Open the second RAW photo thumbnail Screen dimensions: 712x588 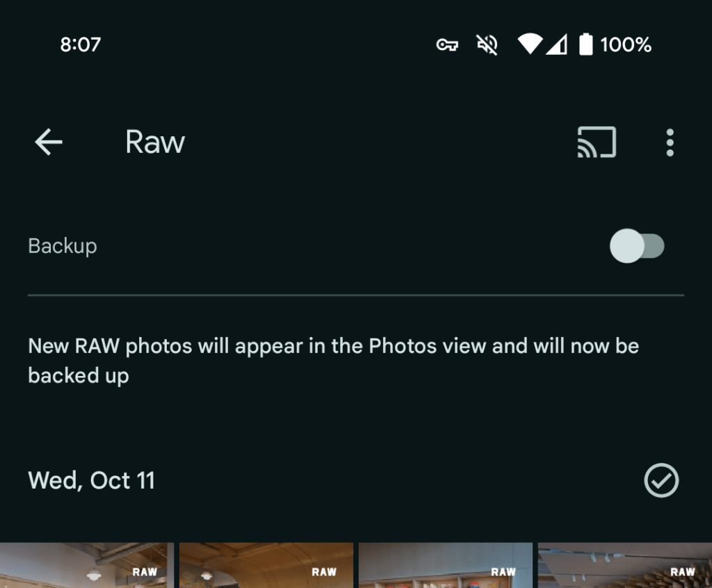[x=266, y=566]
